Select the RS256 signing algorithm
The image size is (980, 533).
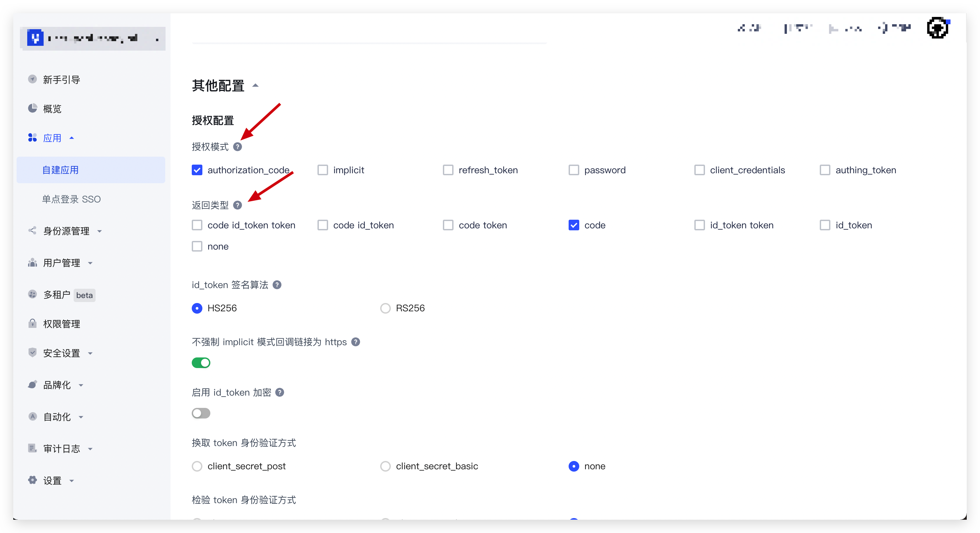pos(385,308)
